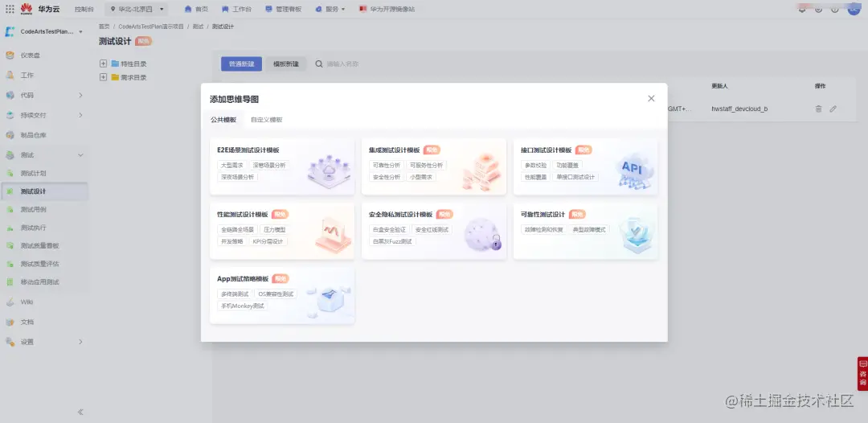Image resolution: width=868 pixels, height=423 pixels.
Task: Open the apps grid menu icon
Action: 10,9
